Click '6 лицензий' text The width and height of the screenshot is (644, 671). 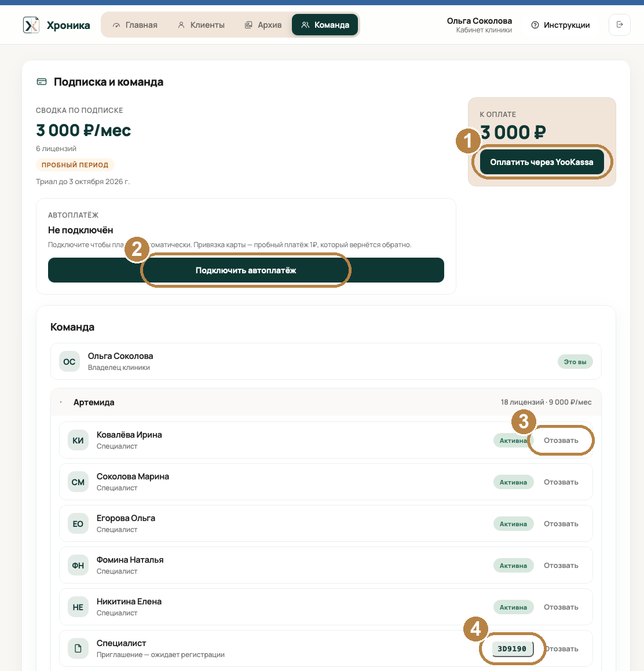tap(56, 148)
